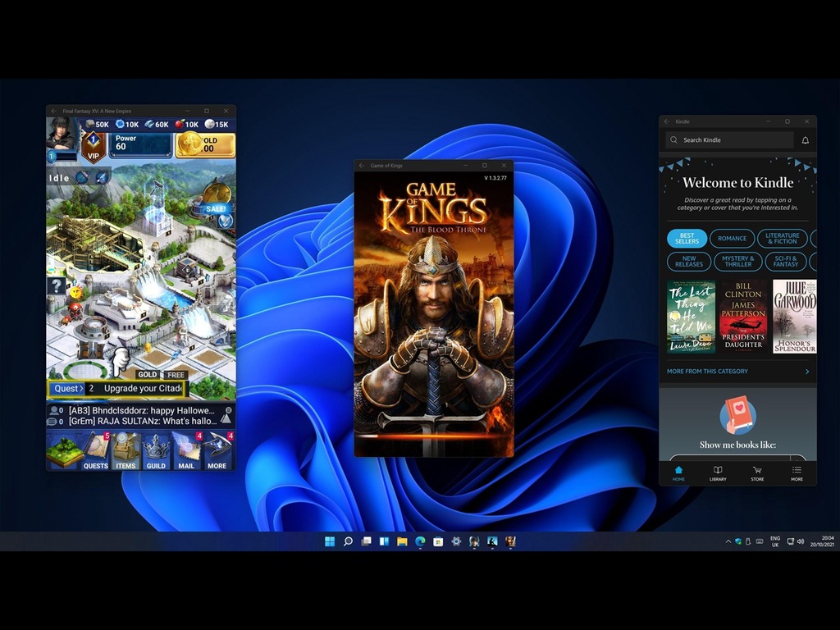Open the question mark help box

click(57, 285)
